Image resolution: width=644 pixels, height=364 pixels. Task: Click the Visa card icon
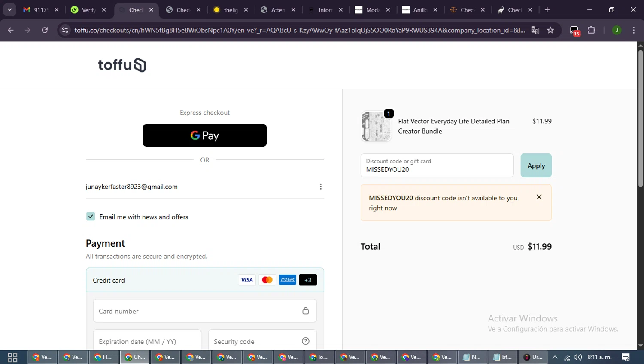click(x=247, y=280)
